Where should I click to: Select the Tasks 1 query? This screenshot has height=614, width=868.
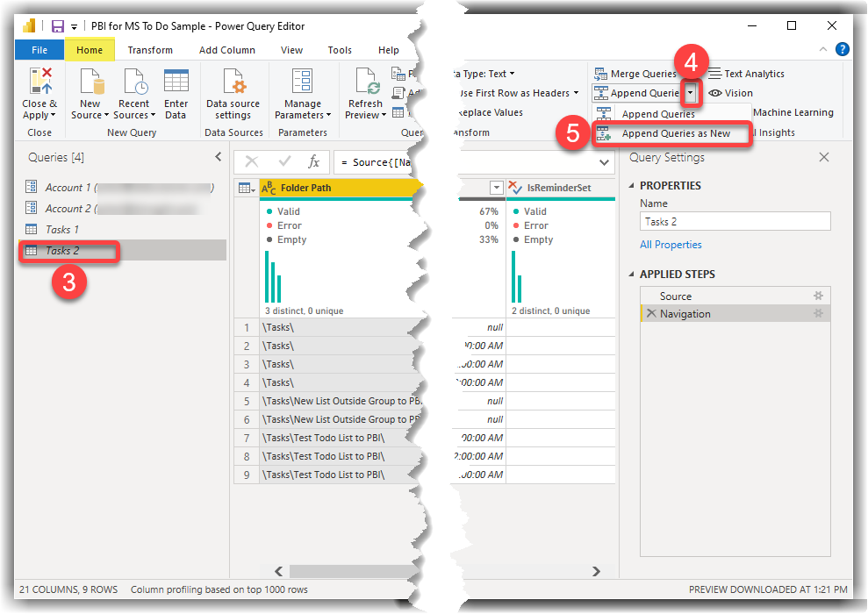(x=123, y=229)
